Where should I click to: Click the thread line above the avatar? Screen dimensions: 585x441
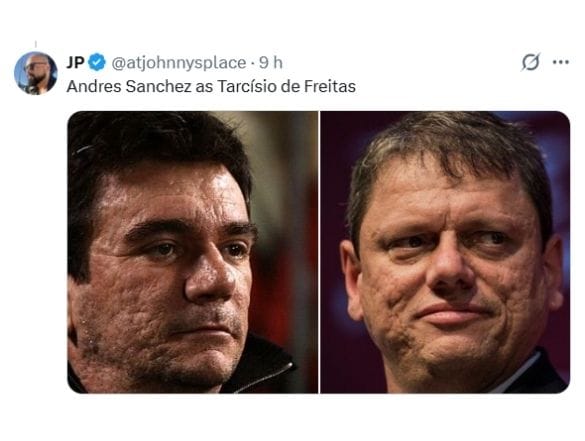pos(35,44)
